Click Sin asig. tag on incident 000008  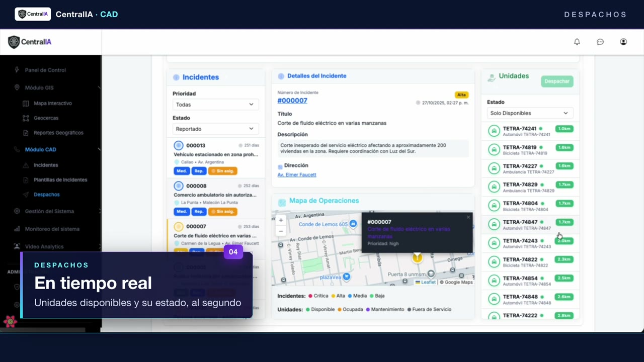click(223, 212)
